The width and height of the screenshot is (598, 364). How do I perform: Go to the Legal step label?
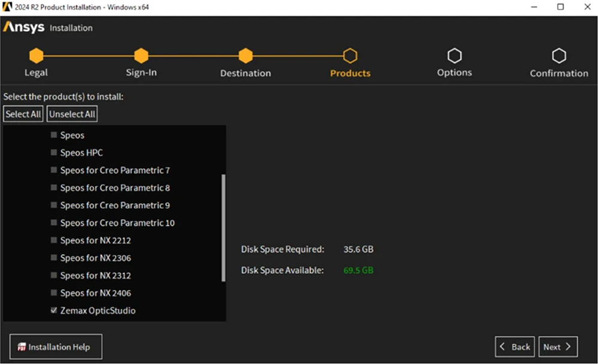point(36,72)
